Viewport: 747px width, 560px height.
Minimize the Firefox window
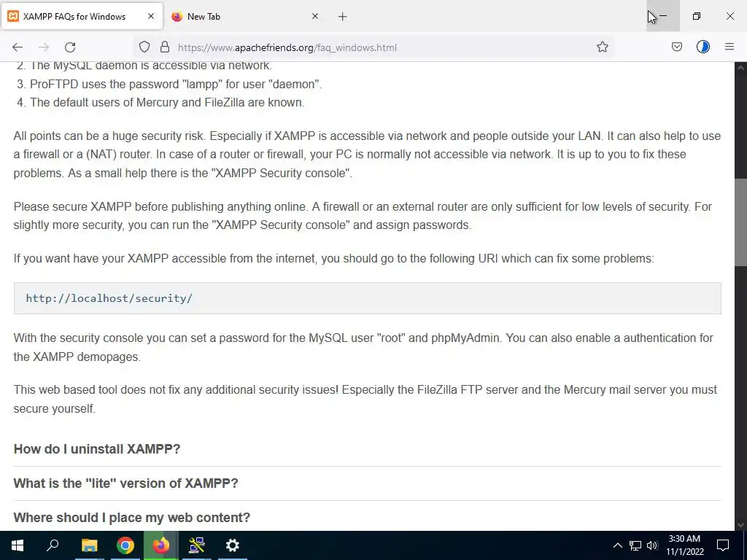662,16
